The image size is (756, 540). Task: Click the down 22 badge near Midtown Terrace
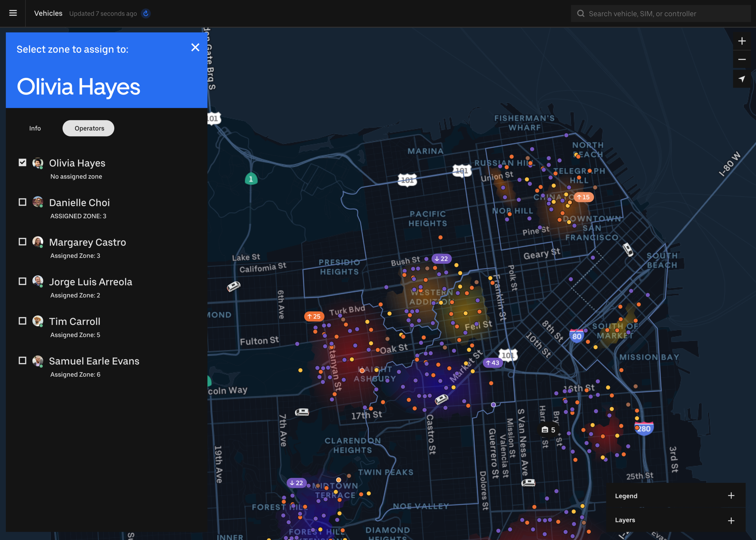pos(296,483)
